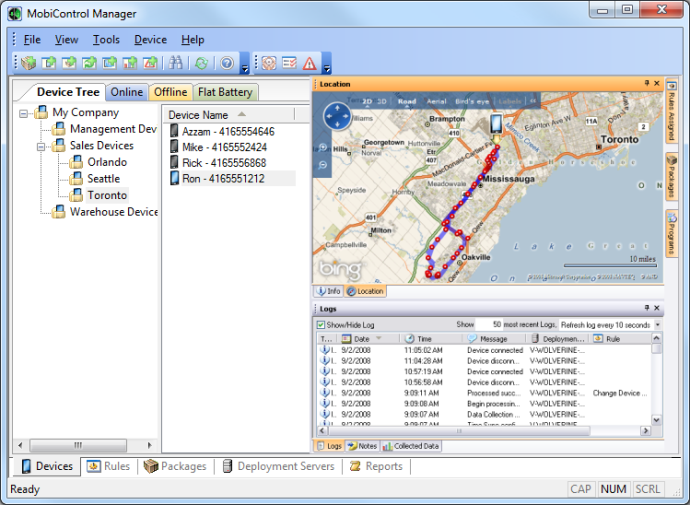Open the Packages view button
The height and width of the screenshot is (505, 690).
tap(175, 466)
